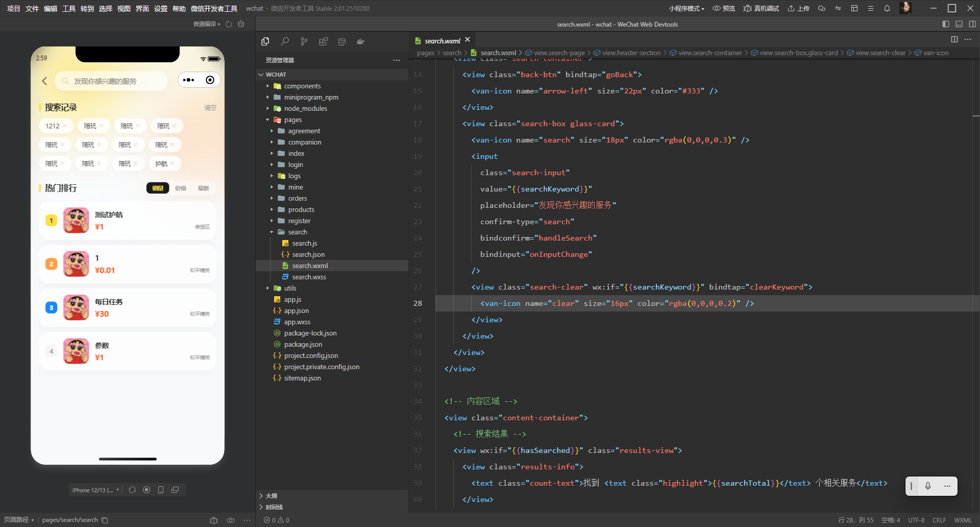The width and height of the screenshot is (980, 527).
Task: Click the notification bell icon
Action: coord(887,8)
